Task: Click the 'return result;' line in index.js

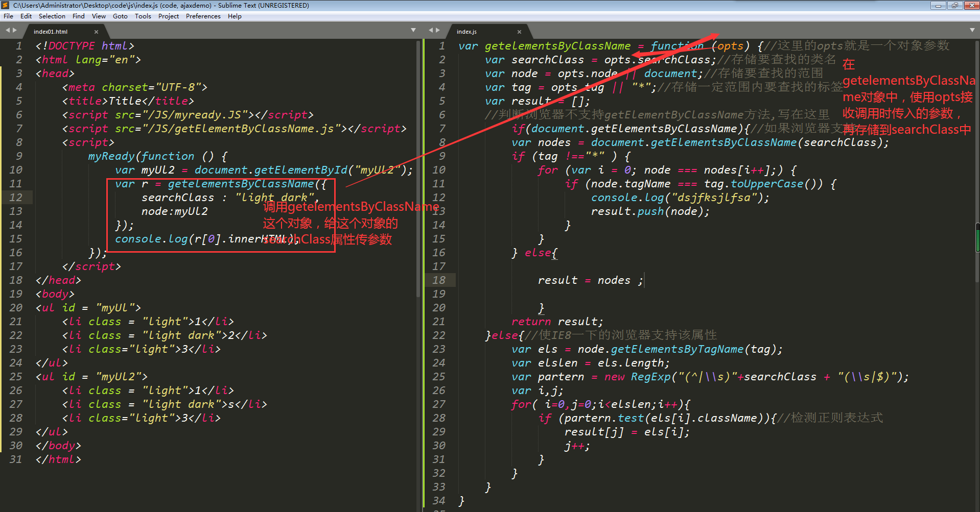Action: tap(557, 322)
